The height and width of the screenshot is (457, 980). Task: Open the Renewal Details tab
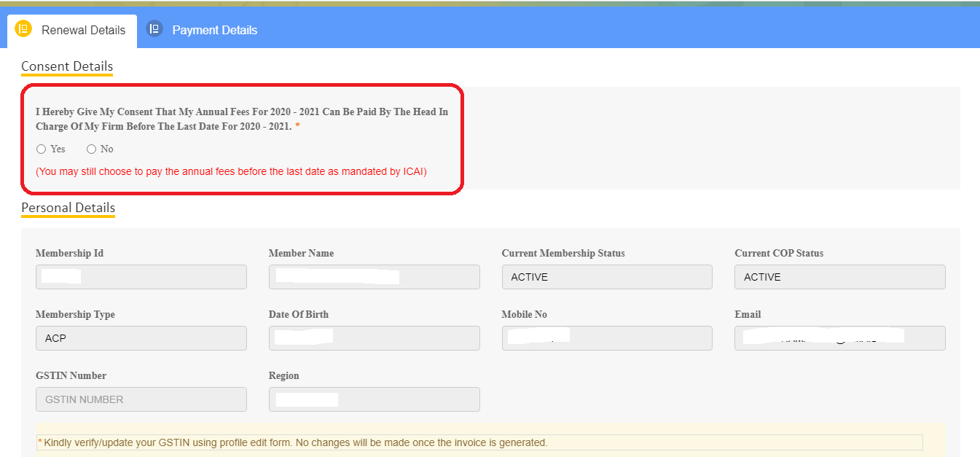tap(83, 31)
